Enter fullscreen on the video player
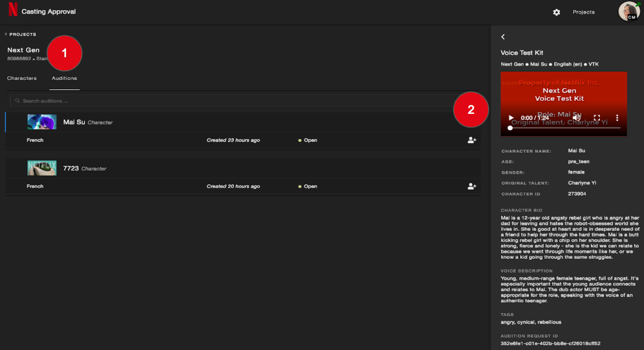This screenshot has height=350, width=644. tap(597, 118)
